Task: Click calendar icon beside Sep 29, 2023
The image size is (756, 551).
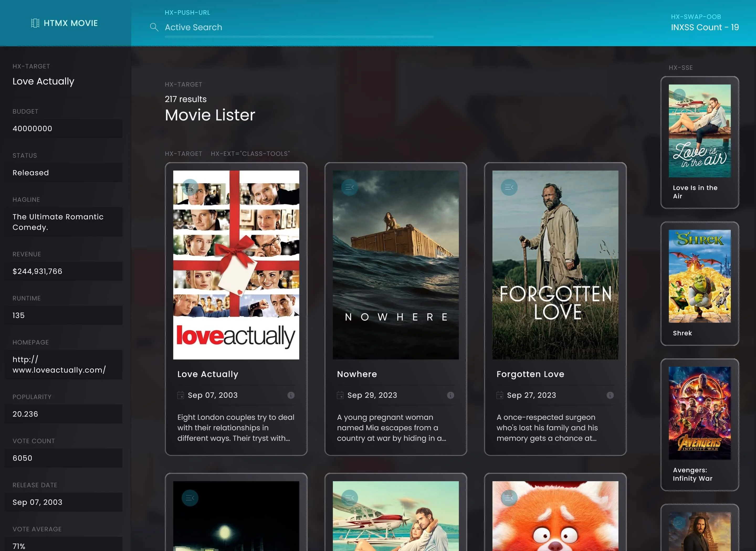Action: [x=340, y=395]
